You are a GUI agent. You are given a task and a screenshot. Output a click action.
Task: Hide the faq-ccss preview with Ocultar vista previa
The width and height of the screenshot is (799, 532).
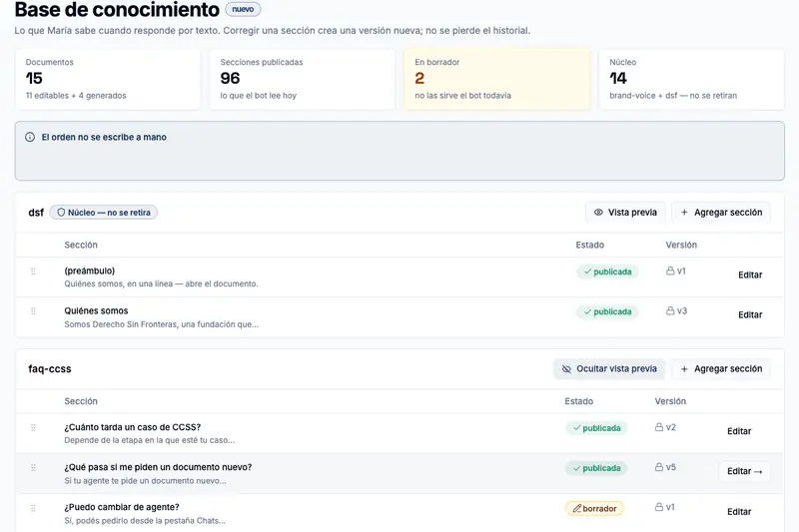click(609, 369)
